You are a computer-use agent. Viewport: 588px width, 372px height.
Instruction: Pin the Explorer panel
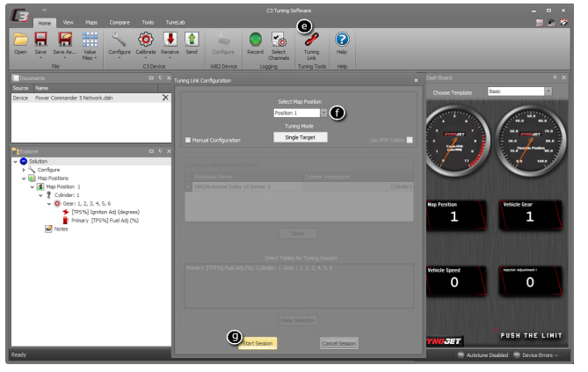160,151
